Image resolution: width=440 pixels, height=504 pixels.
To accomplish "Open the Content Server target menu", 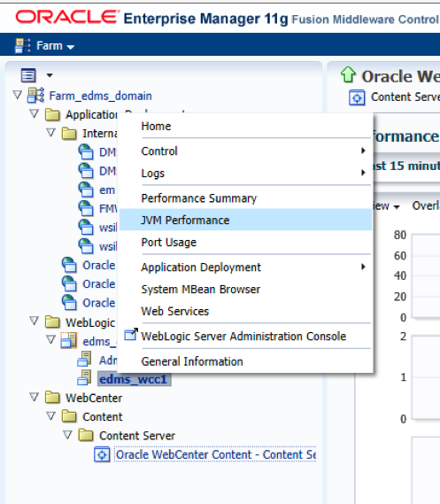I will coord(405,97).
